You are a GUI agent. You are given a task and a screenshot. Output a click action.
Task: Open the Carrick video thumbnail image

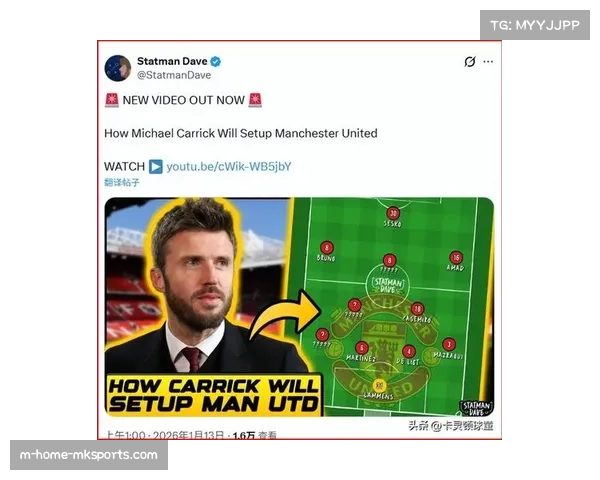pos(299,307)
